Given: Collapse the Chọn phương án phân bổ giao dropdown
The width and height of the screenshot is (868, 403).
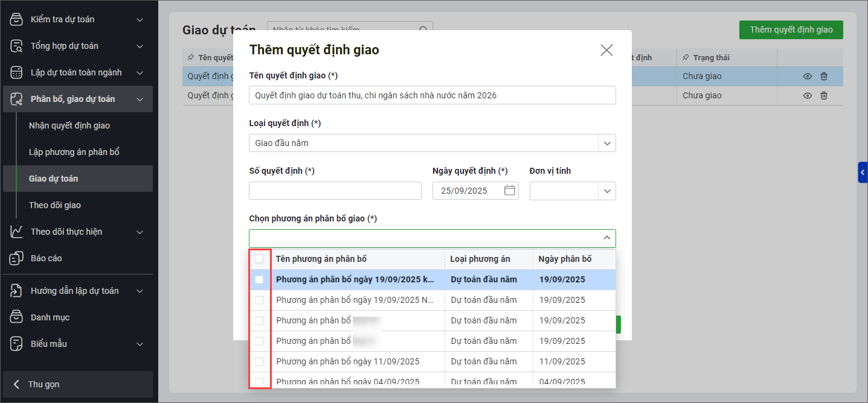Looking at the screenshot, I should 606,238.
